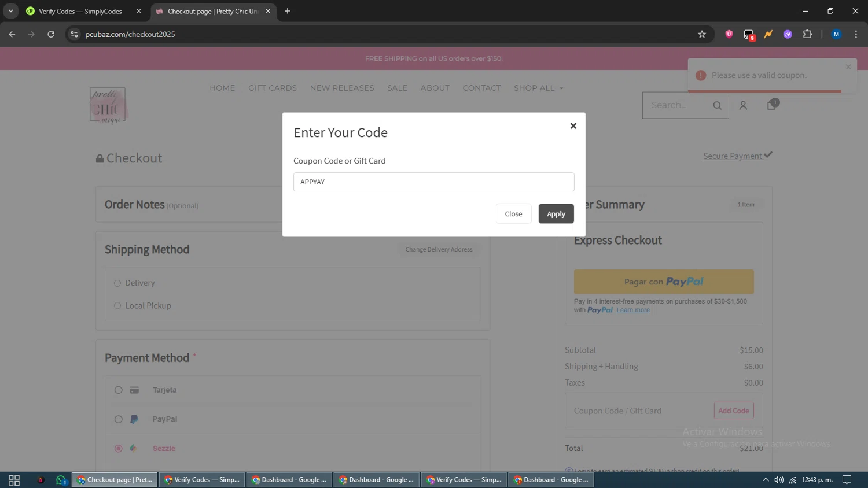The height and width of the screenshot is (488, 868).
Task: Open the ABOUT menu link
Action: (x=435, y=88)
